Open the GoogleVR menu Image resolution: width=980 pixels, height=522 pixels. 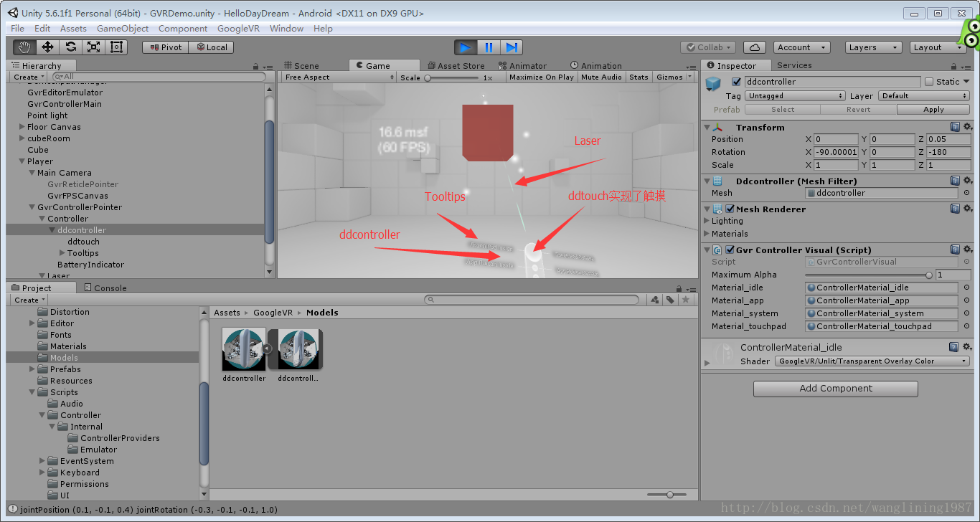point(239,29)
